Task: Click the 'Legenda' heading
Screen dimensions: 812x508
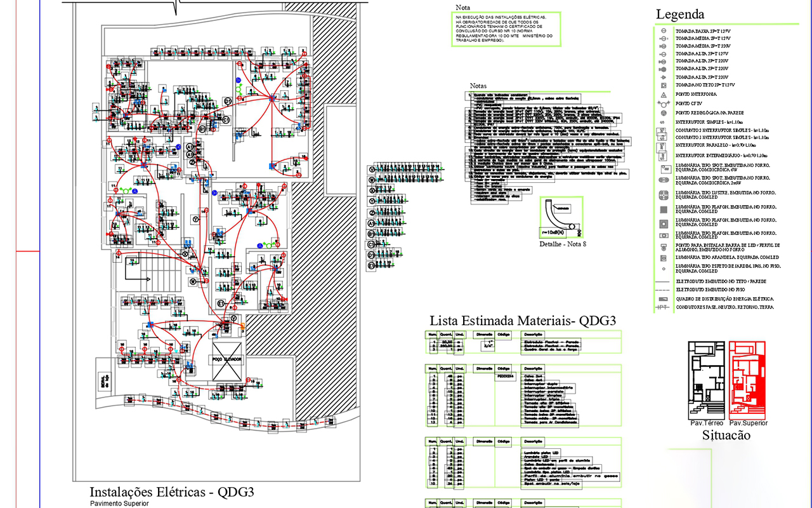Action: 680,15
